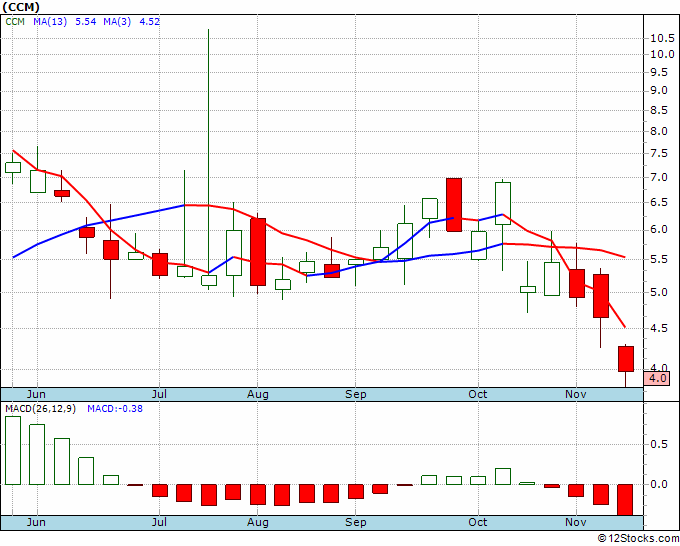The image size is (680, 546).
Task: Click the 0.0 MACD axis label
Action: [x=659, y=484]
